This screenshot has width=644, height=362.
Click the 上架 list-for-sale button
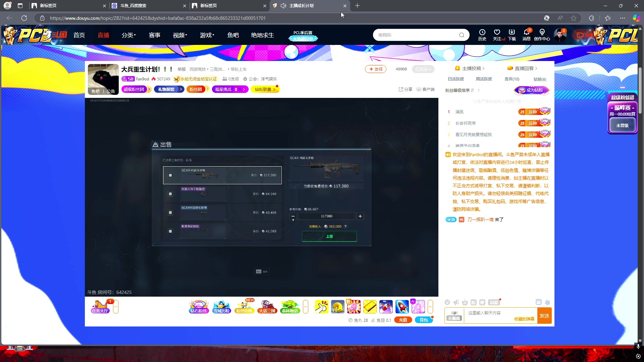click(329, 236)
